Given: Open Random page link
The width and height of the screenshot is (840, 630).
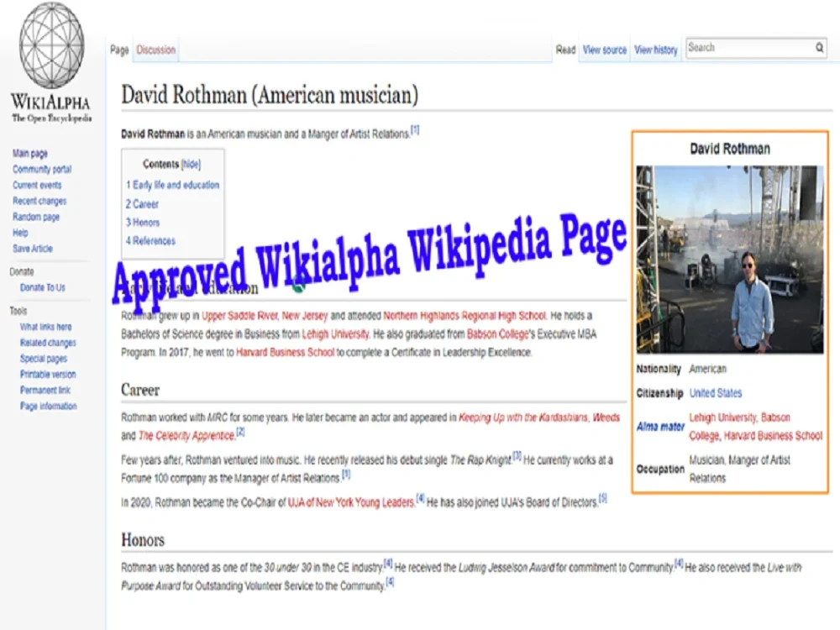Looking at the screenshot, I should coord(36,217).
